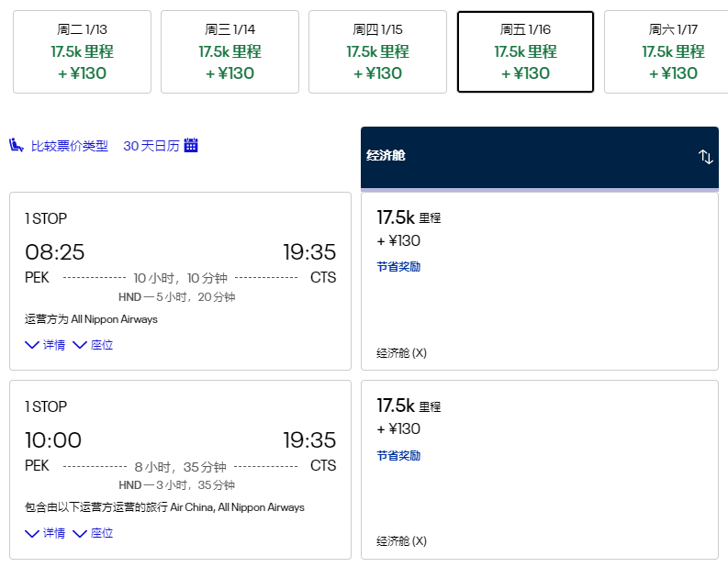Select the 周三 1/14 date tab
Screen dimensions: 728x567
(x=230, y=52)
